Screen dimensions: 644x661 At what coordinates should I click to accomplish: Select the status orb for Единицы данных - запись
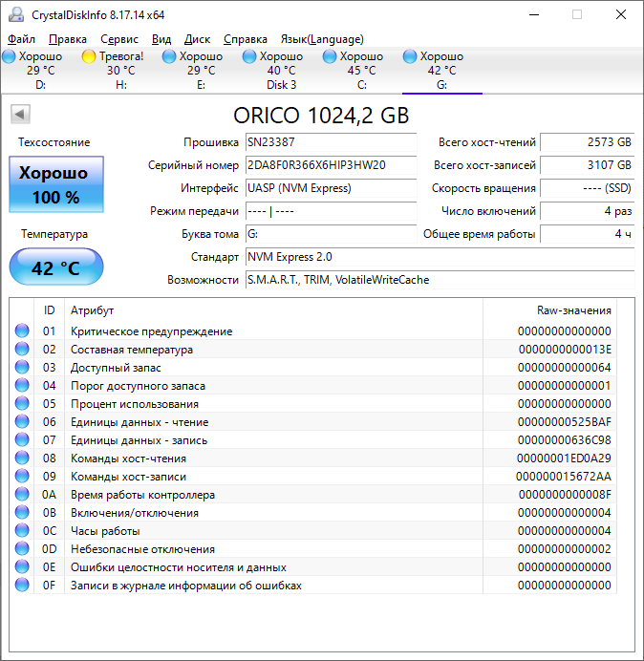pos(22,439)
